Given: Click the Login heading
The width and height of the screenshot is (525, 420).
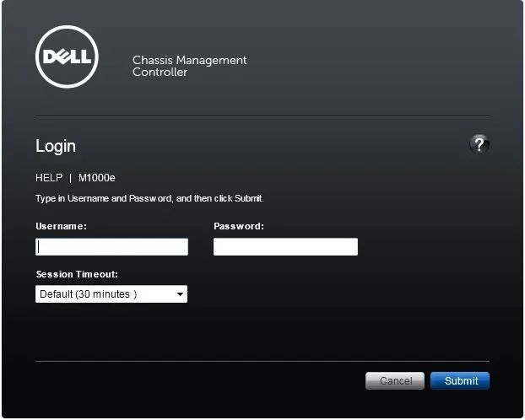Looking at the screenshot, I should click(56, 146).
